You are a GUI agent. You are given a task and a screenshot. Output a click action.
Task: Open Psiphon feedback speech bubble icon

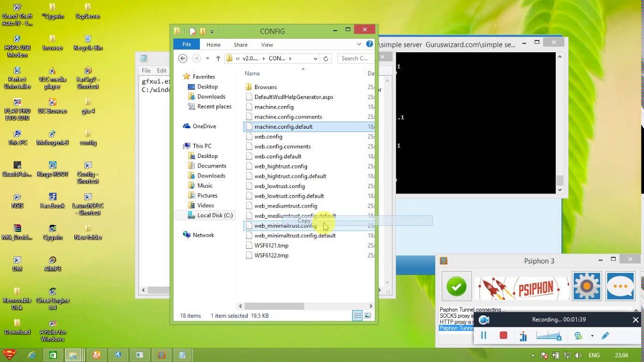(x=620, y=286)
